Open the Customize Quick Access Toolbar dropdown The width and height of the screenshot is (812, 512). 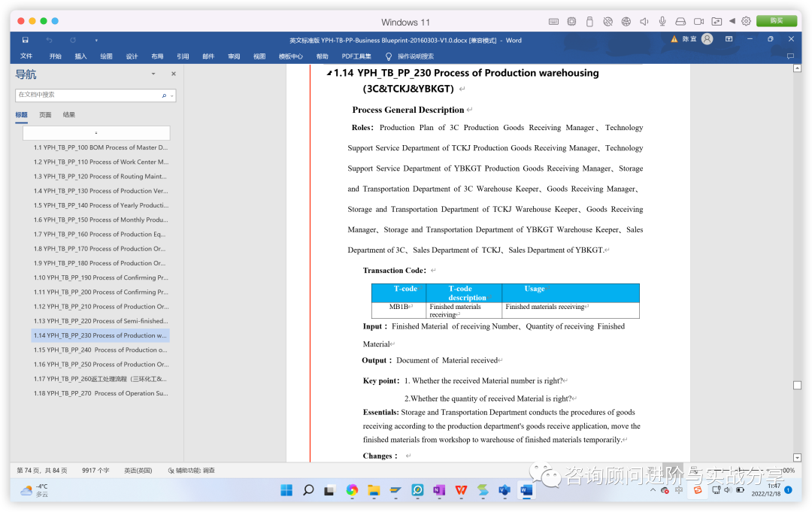point(96,40)
